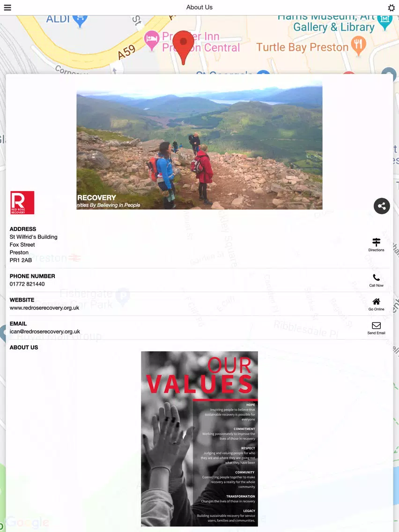Click the A59 road label on map
This screenshot has height=532, width=399.
(127, 52)
